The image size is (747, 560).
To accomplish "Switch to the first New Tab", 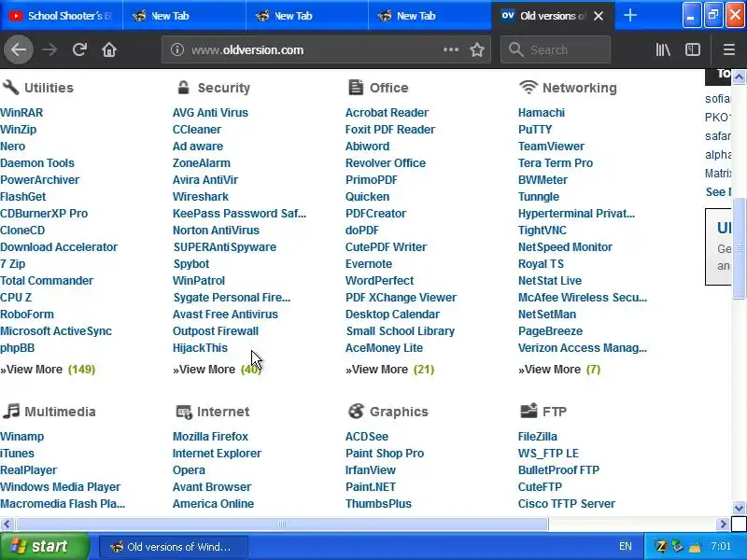I will 184,16.
